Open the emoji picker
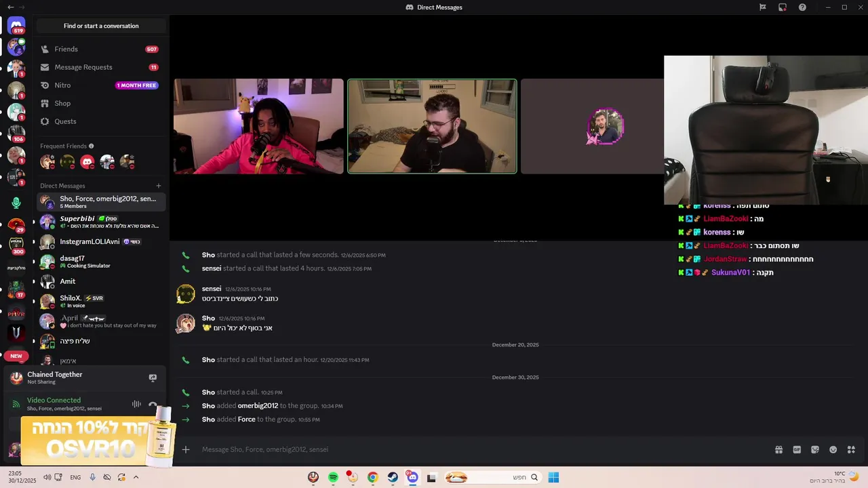868x488 pixels. (x=833, y=449)
